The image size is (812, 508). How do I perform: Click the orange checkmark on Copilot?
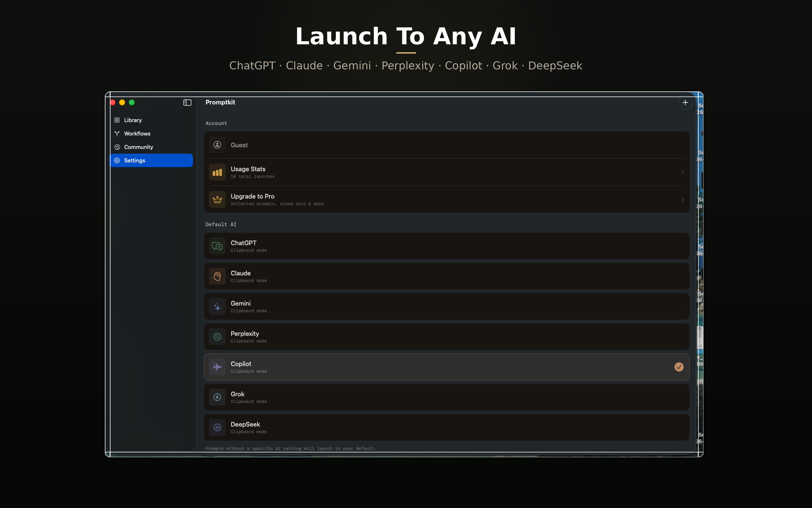pos(679,367)
